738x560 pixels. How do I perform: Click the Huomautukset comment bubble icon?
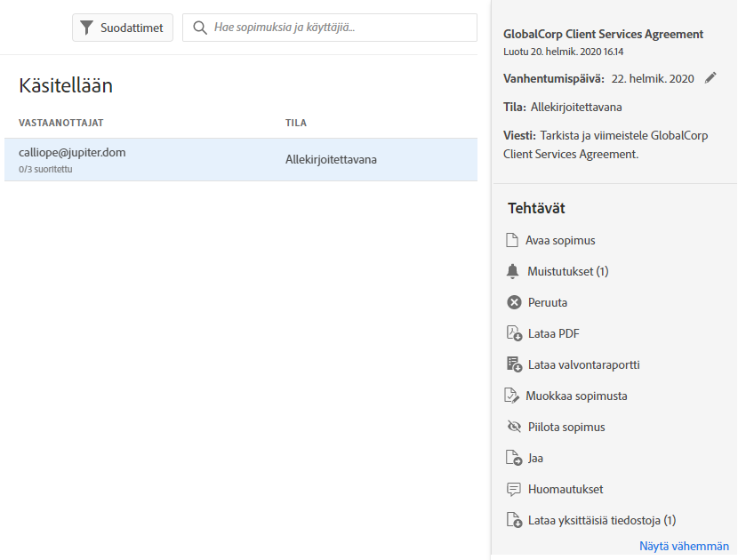point(513,489)
